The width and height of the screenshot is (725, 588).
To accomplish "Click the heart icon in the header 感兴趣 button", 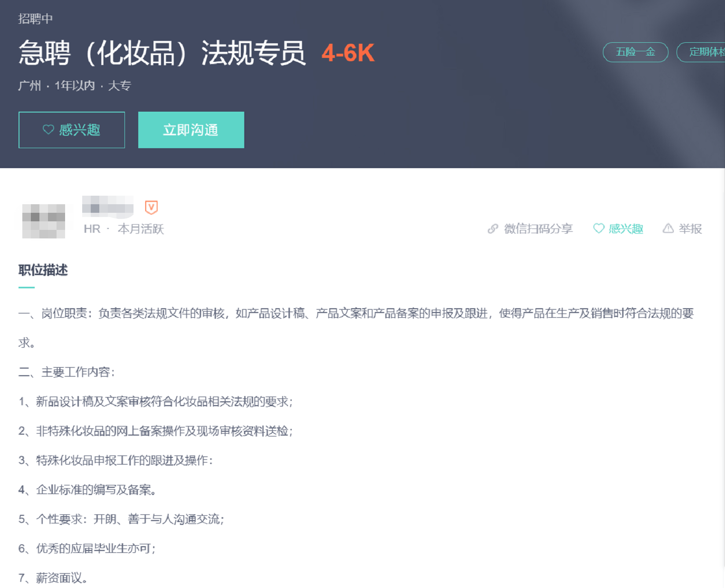I will [48, 130].
